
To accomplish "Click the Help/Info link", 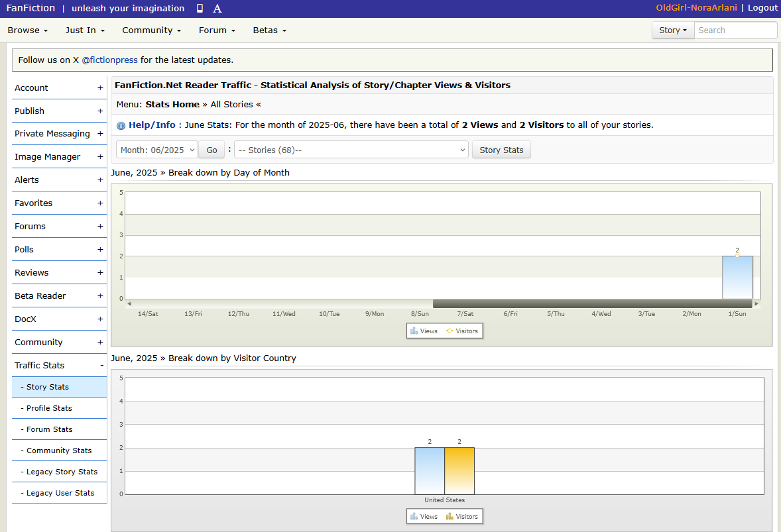I will pyautogui.click(x=152, y=125).
